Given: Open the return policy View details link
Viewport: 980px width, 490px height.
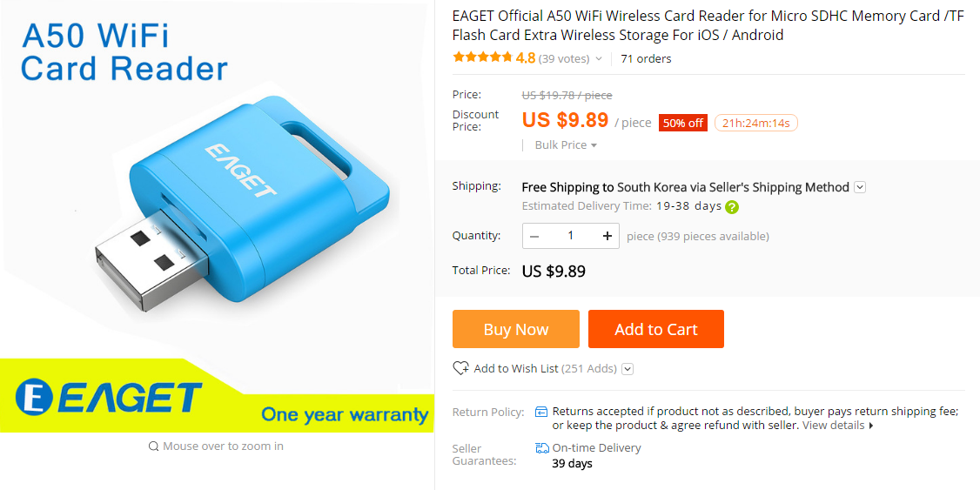Looking at the screenshot, I should pos(837,426).
